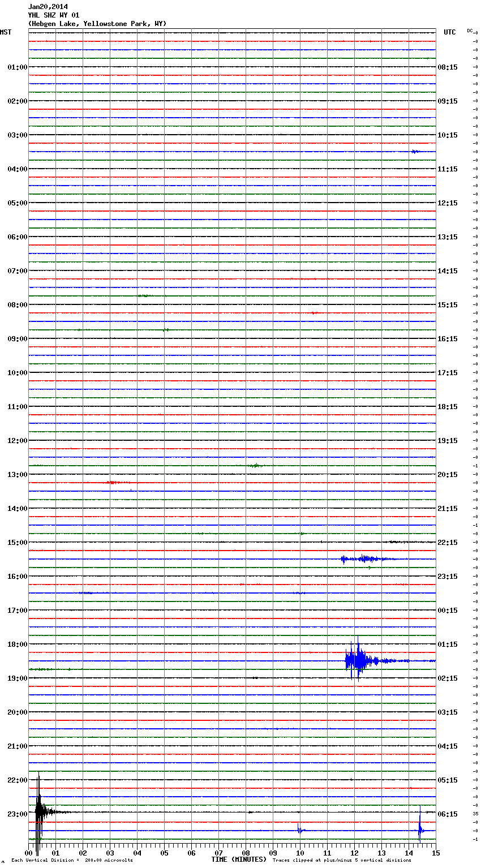Image resolution: width=481 pixels, height=868 pixels.
Task: Click the UTC time zone header
Action: point(449,32)
